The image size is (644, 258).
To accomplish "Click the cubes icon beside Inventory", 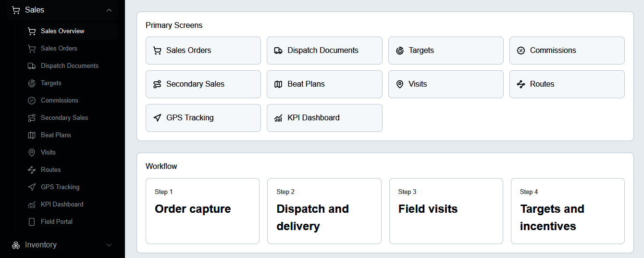I will pos(16,245).
